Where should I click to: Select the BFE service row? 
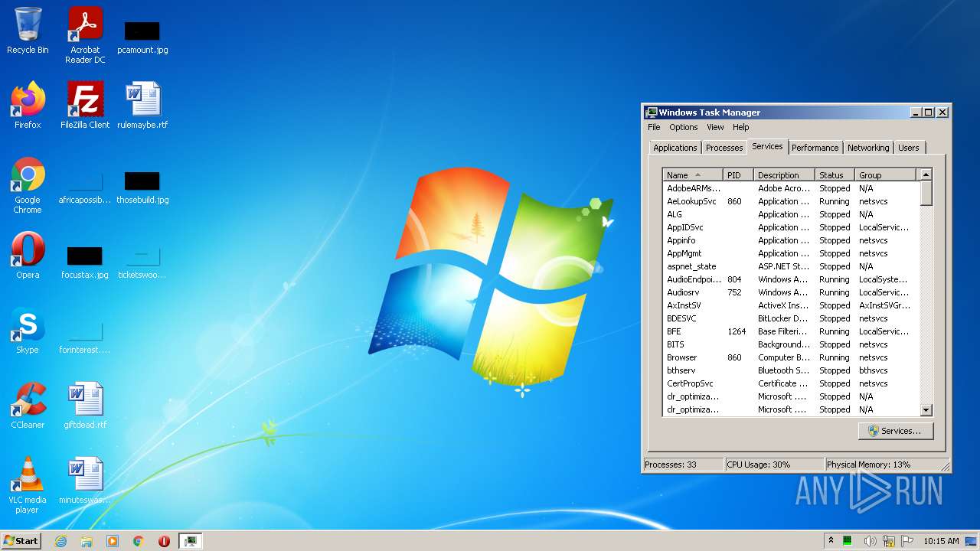[x=791, y=331]
